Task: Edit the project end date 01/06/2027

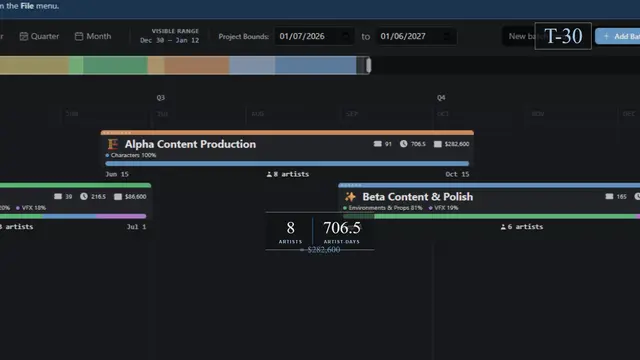Action: point(416,36)
